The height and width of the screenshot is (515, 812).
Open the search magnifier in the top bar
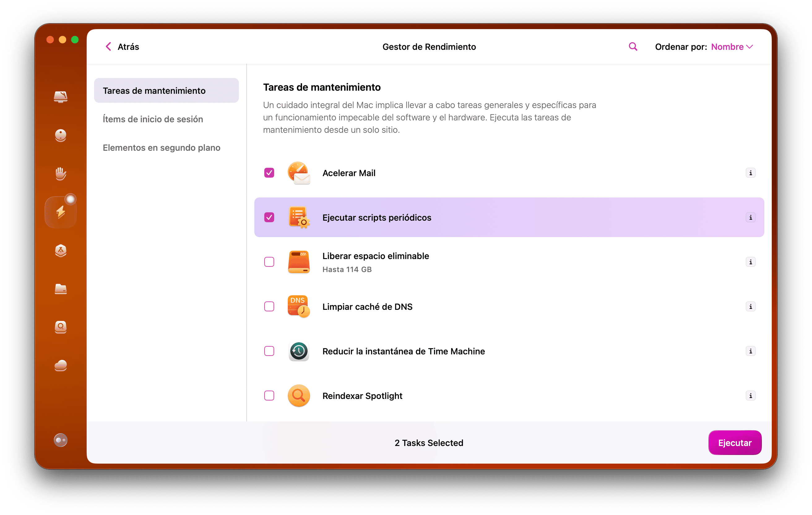[633, 46]
